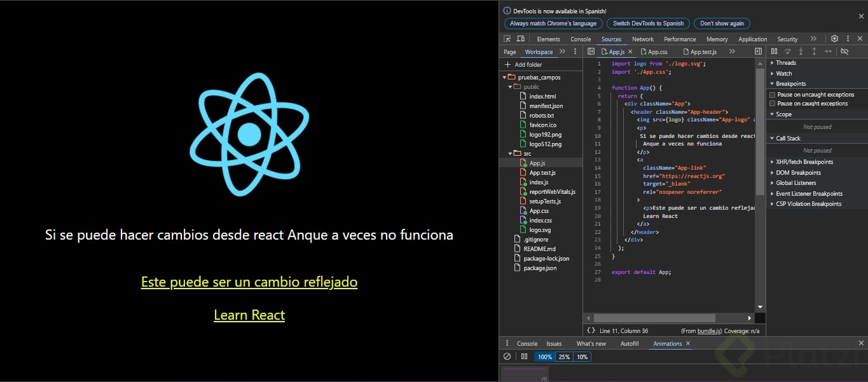
Task: Open the navigator pane more options menu
Action: point(575,51)
